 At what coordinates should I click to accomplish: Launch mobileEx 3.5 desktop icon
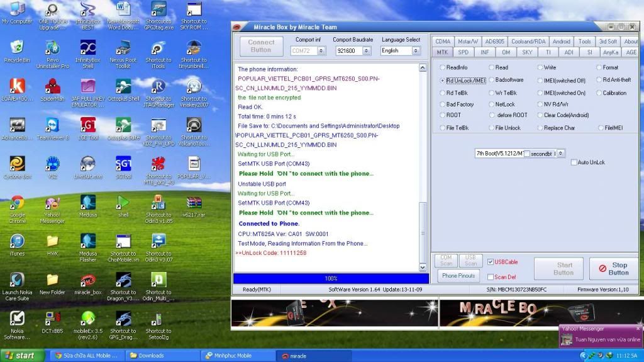(88, 325)
